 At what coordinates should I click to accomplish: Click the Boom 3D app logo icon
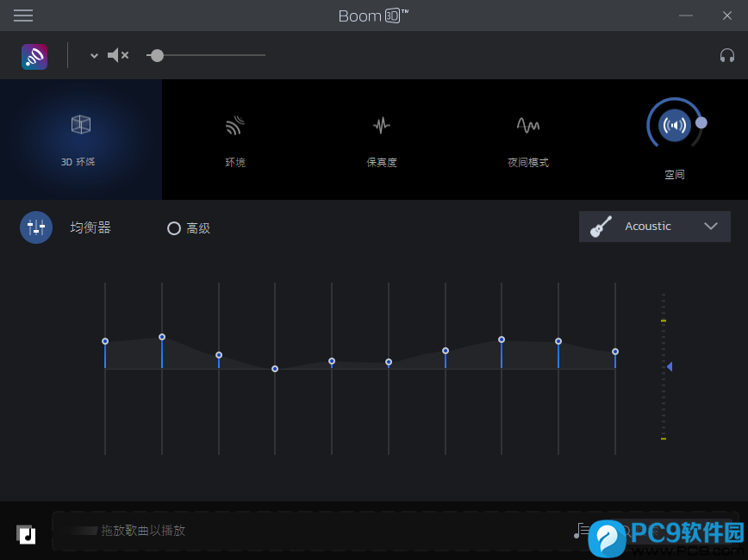click(x=34, y=57)
